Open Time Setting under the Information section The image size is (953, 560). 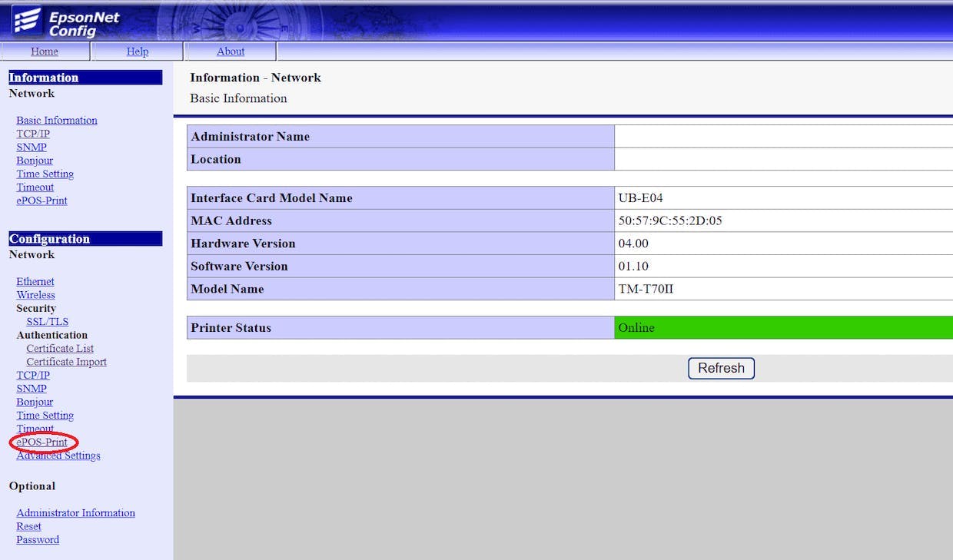(x=45, y=174)
